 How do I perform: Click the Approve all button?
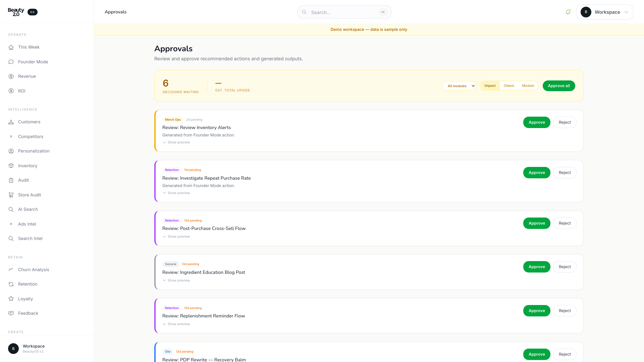coord(559,86)
